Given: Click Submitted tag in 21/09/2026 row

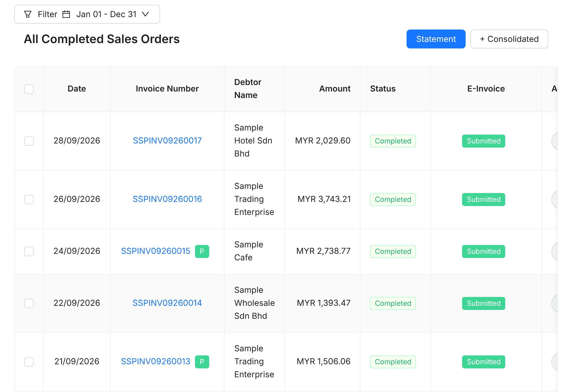Looking at the screenshot, I should (484, 362).
